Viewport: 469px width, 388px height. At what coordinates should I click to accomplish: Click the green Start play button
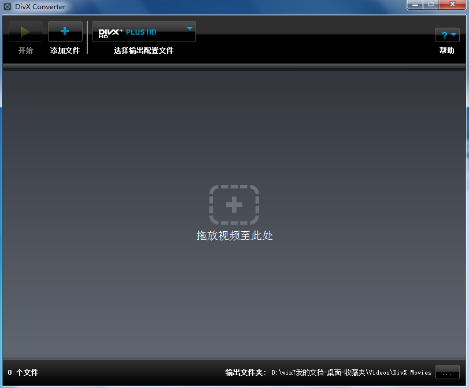point(26,32)
